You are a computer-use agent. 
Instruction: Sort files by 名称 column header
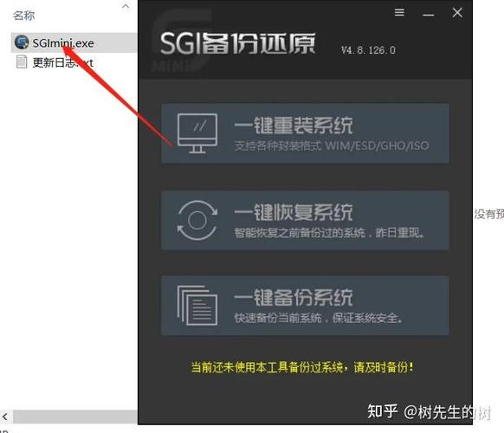23,15
